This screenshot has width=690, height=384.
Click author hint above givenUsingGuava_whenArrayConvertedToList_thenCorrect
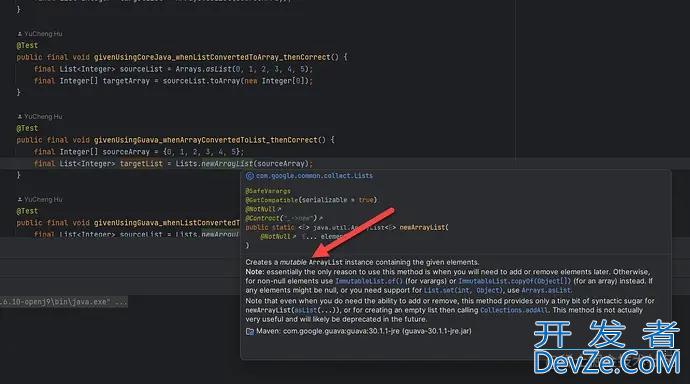pos(40,117)
